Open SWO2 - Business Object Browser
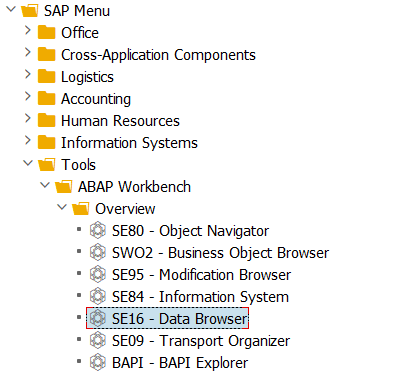 220,253
